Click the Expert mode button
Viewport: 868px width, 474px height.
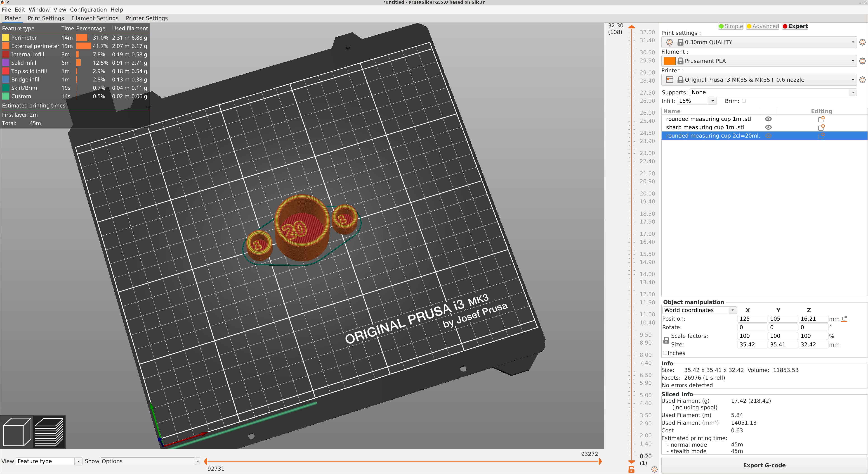[795, 26]
